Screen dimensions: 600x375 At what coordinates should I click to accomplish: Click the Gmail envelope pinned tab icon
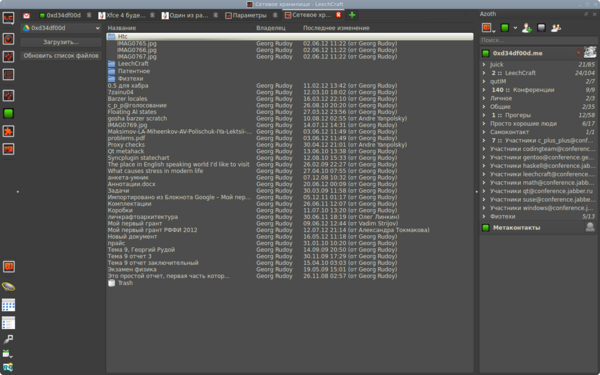(26, 16)
